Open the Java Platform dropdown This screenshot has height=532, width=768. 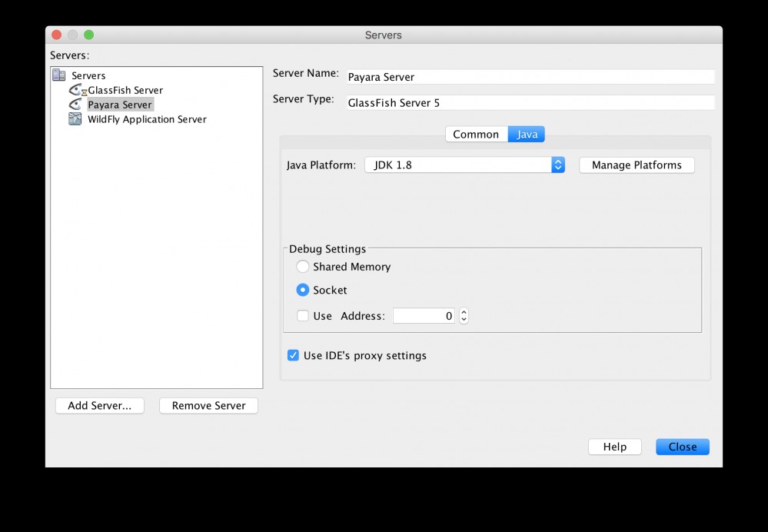coord(557,165)
